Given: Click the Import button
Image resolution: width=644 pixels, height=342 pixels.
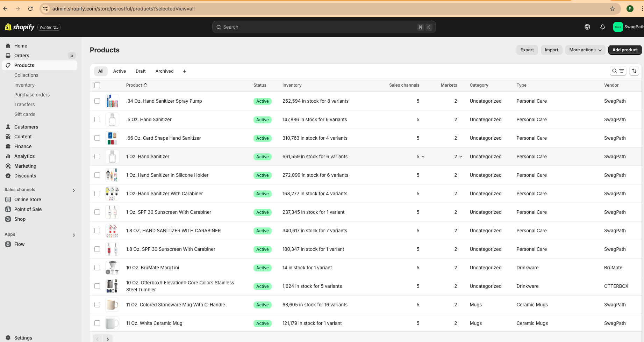Looking at the screenshot, I should [552, 50].
